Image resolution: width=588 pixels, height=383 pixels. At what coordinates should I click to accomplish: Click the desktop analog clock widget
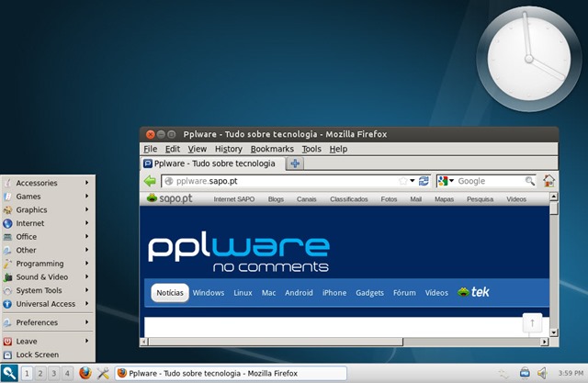coord(529,59)
